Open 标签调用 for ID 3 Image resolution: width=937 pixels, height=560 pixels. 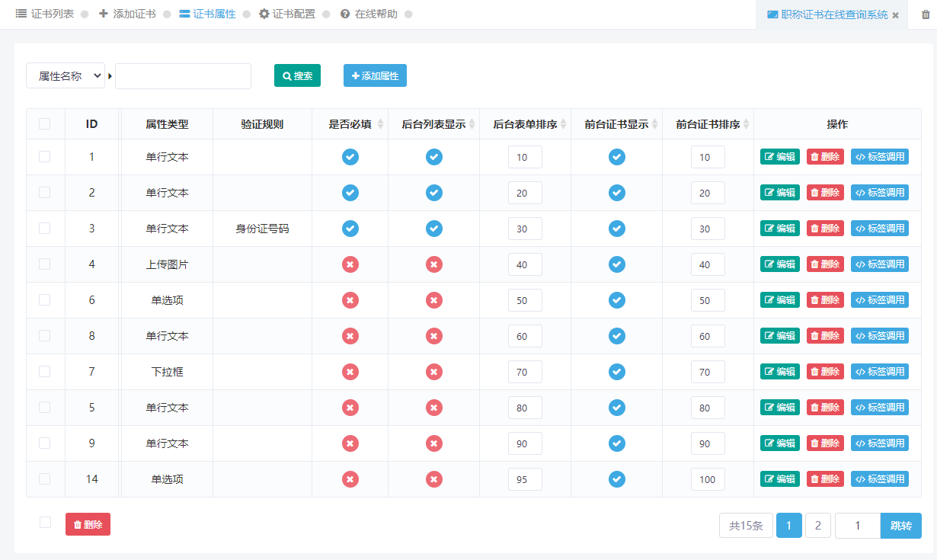point(880,229)
